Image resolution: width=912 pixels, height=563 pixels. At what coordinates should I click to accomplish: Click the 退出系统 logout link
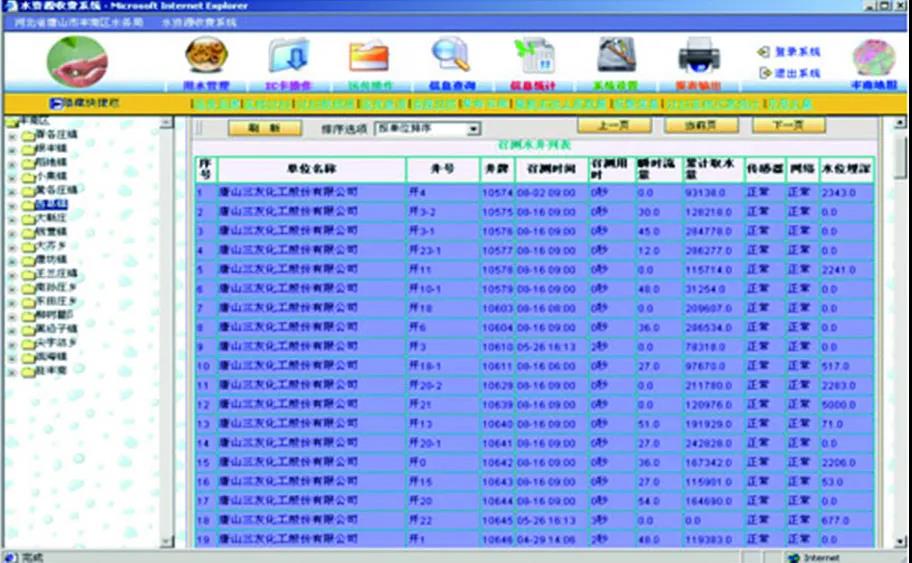click(x=796, y=73)
